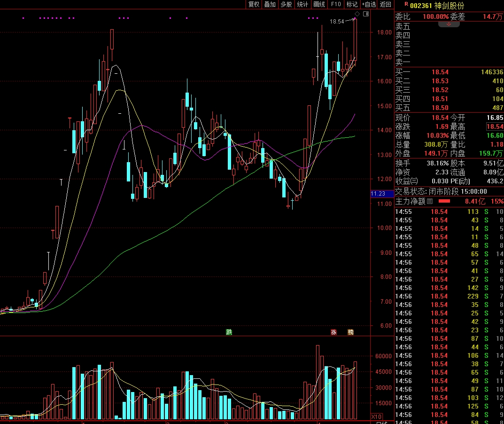Screen dimensions: 504x424
Task: Switch to 多股 multi-stock view
Action: coord(286,4)
